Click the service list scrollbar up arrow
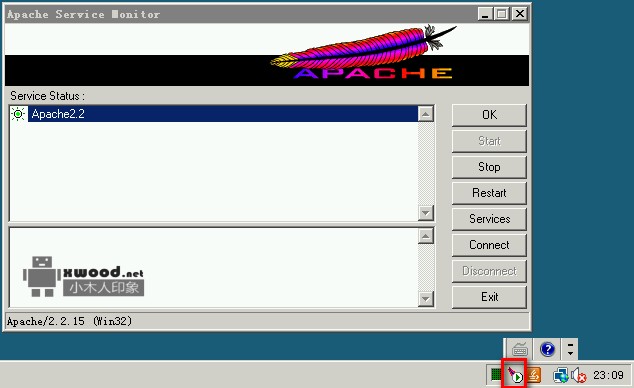The width and height of the screenshot is (634, 388). (x=426, y=114)
